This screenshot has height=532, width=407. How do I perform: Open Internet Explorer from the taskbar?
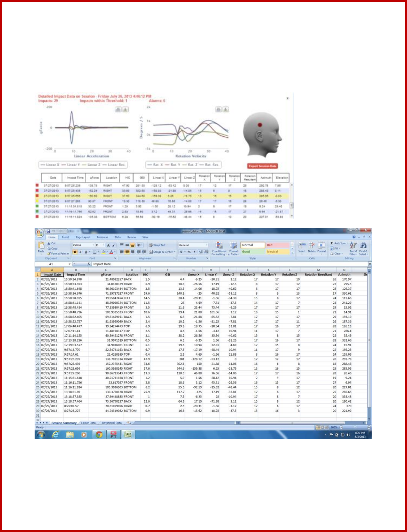coord(55,435)
